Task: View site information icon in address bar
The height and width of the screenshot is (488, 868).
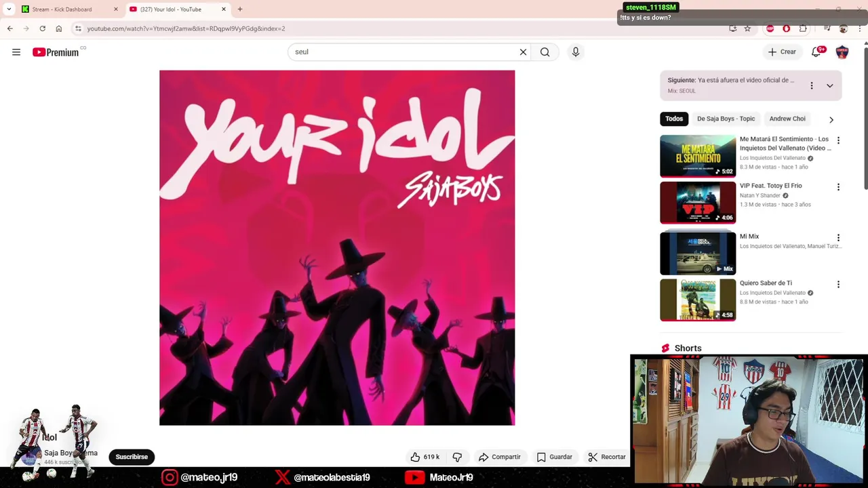Action: click(78, 28)
